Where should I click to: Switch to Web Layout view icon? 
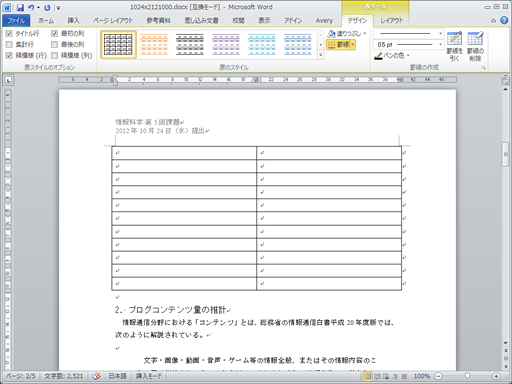(x=386, y=376)
